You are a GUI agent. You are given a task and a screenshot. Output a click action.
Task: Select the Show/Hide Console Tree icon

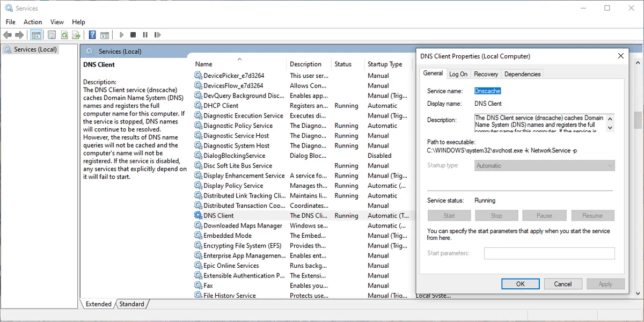point(35,34)
